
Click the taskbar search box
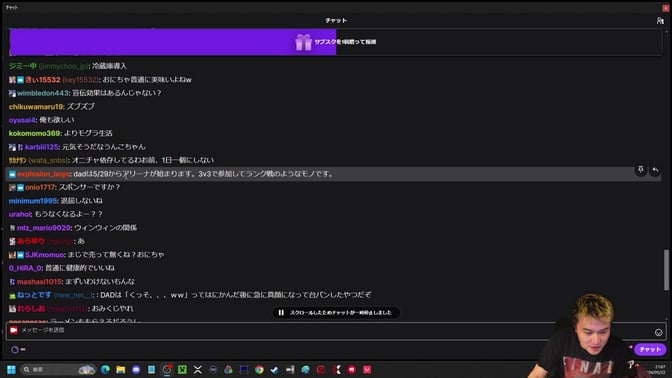[59, 369]
